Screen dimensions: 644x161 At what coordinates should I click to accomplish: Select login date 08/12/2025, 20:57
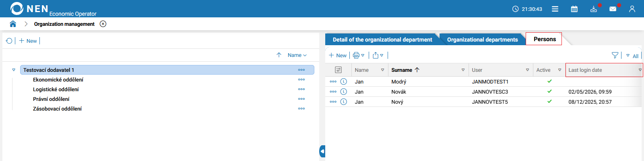coord(590,102)
